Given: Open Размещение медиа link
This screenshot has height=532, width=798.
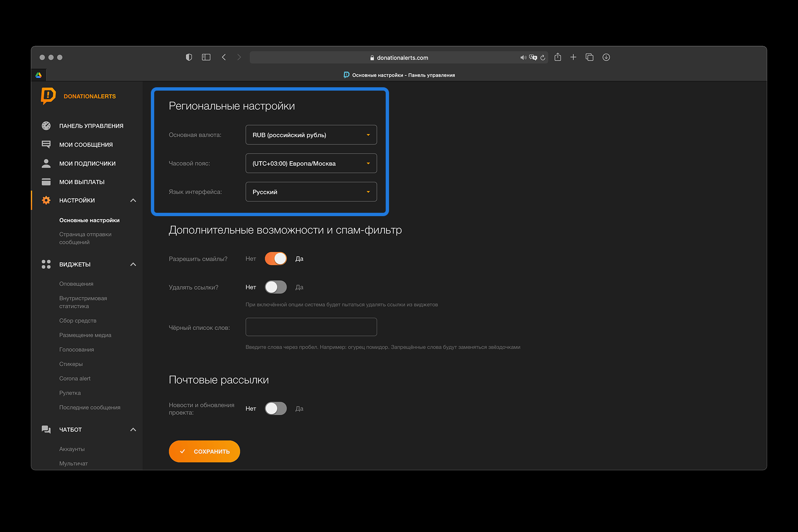Looking at the screenshot, I should [x=85, y=335].
